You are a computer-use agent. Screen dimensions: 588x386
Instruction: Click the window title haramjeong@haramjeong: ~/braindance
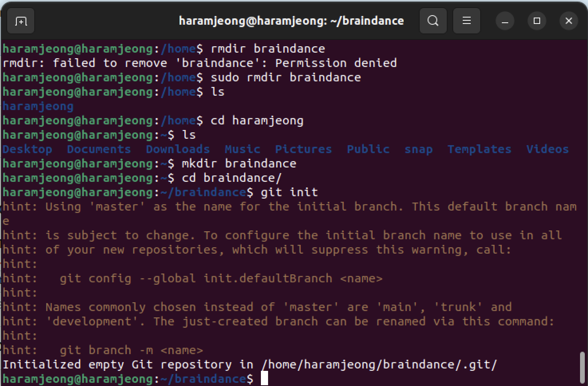coord(291,21)
